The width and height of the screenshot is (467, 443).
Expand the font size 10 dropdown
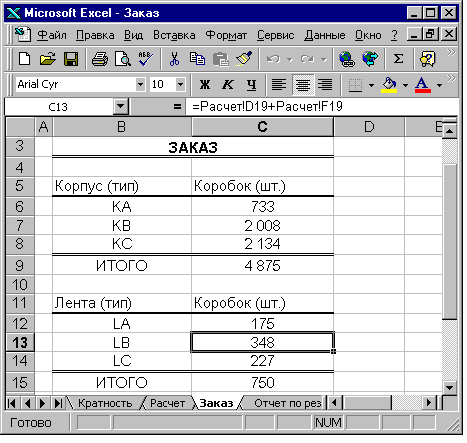pyautogui.click(x=180, y=85)
